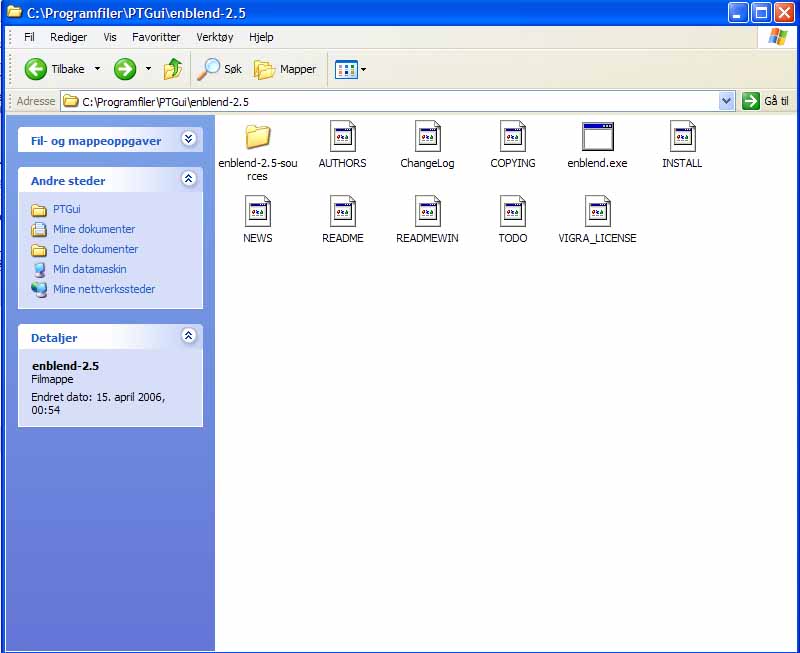Open the Rediger menu
The image size is (800, 653).
pos(68,37)
